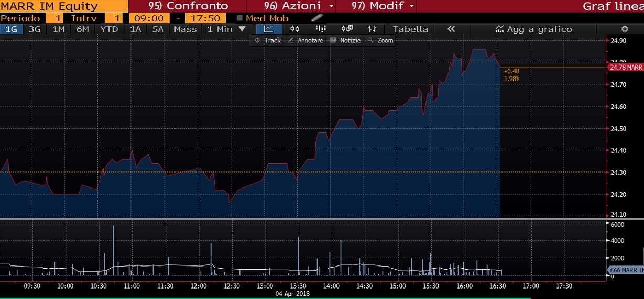This screenshot has width=644, height=299.
Task: Switch to Tabella view
Action: [410, 29]
